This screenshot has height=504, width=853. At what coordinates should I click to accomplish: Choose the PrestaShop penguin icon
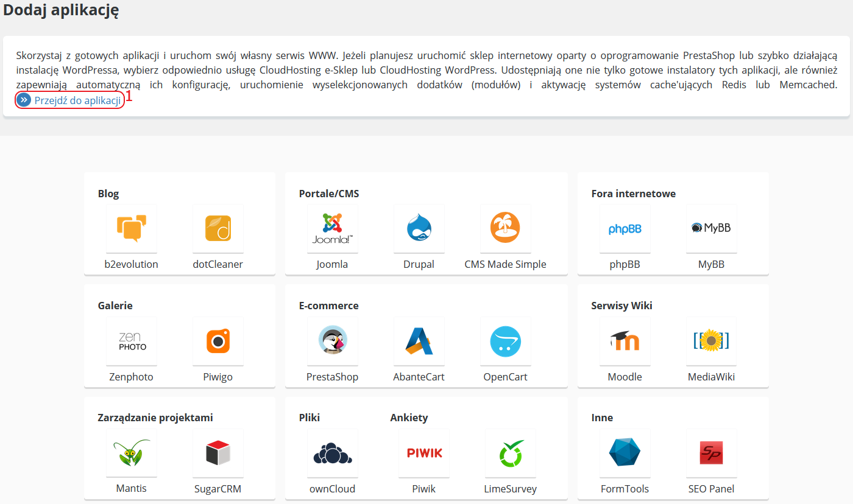333,341
